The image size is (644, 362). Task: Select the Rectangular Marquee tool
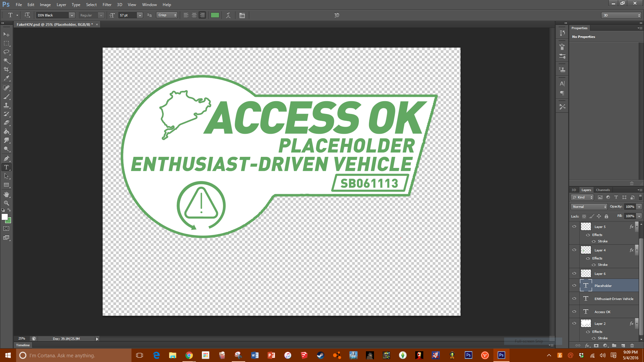(x=6, y=43)
